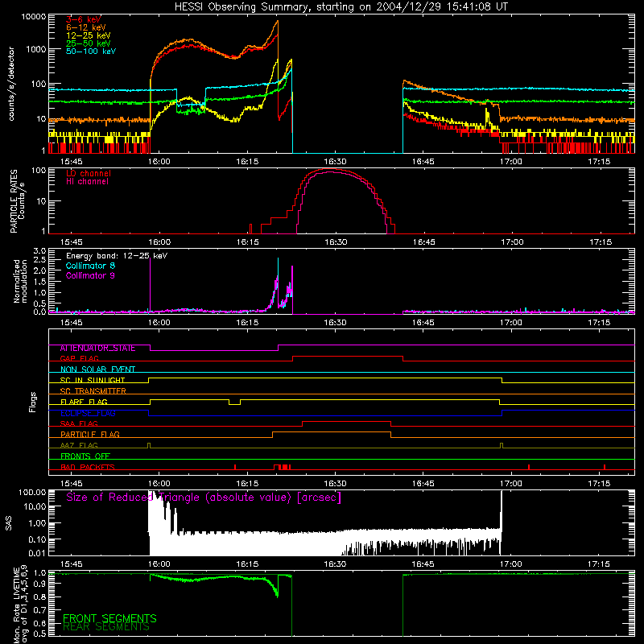The width and height of the screenshot is (644, 644).
Task: Click the "2.5" tick on the modulation axis
Action: click(39, 260)
